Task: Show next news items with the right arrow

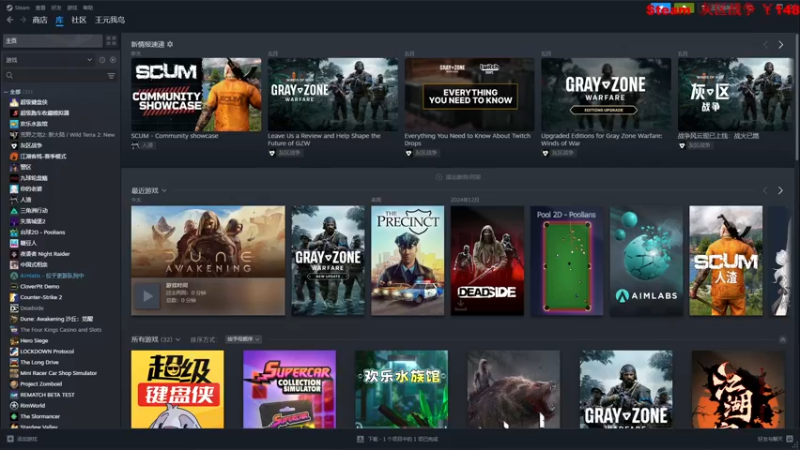Action: point(781,45)
